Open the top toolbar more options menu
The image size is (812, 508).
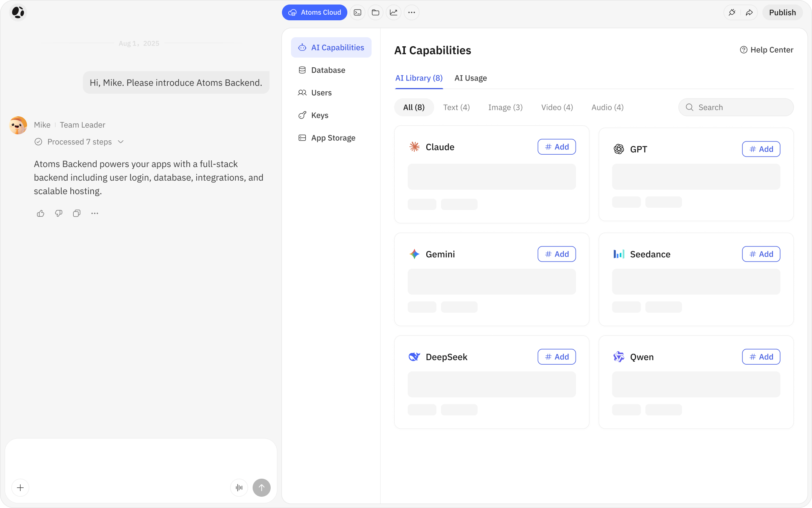click(x=412, y=12)
